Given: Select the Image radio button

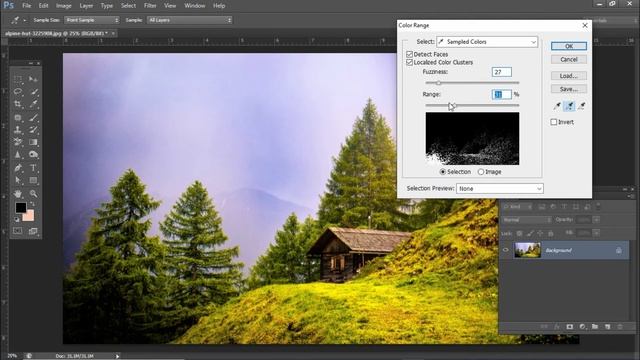Looking at the screenshot, I should tap(481, 172).
